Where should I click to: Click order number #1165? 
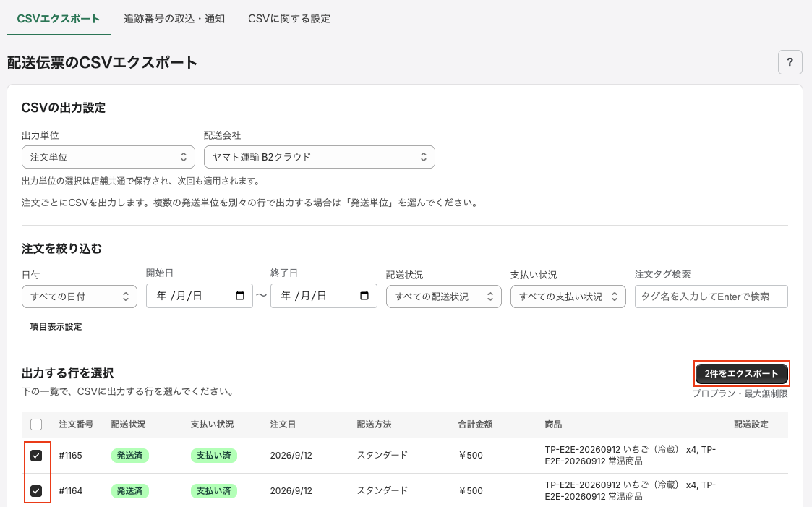[70, 456]
